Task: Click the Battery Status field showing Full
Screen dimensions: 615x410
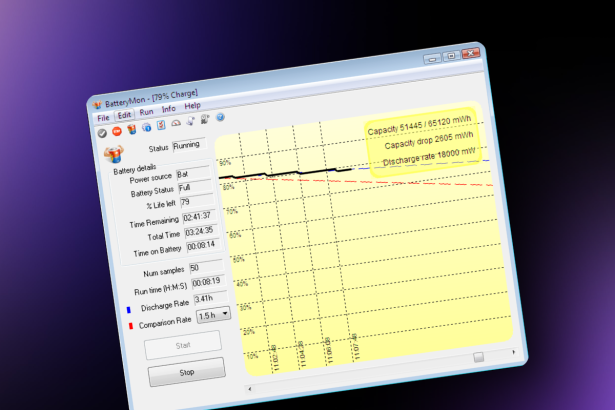Action: point(195,187)
